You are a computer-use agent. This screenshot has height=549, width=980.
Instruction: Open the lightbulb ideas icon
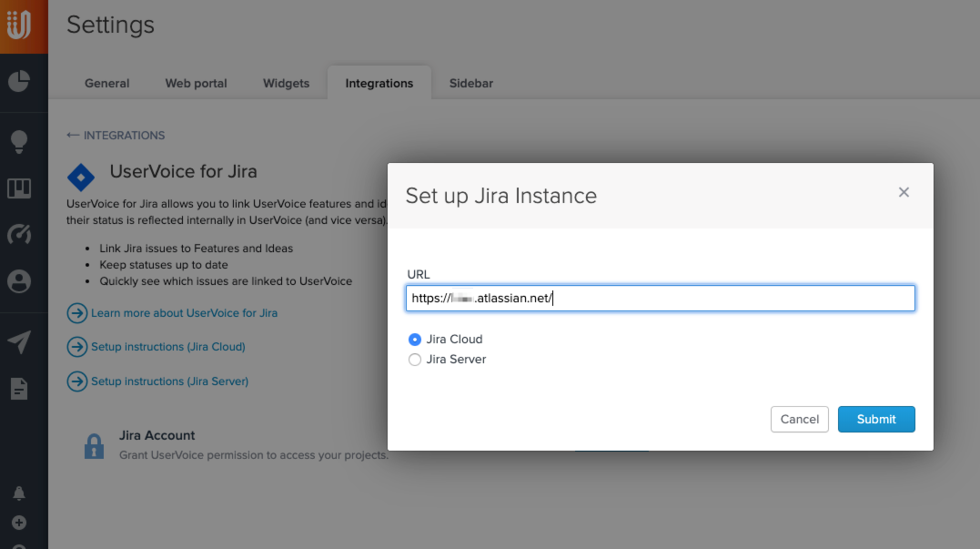click(19, 141)
